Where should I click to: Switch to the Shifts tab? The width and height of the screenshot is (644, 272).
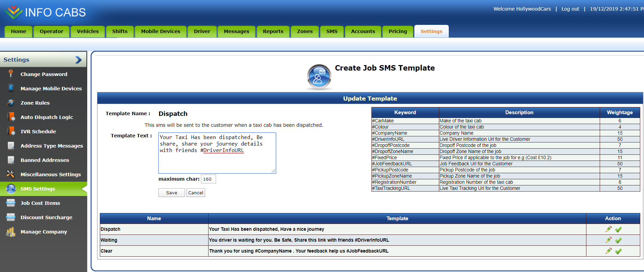120,31
